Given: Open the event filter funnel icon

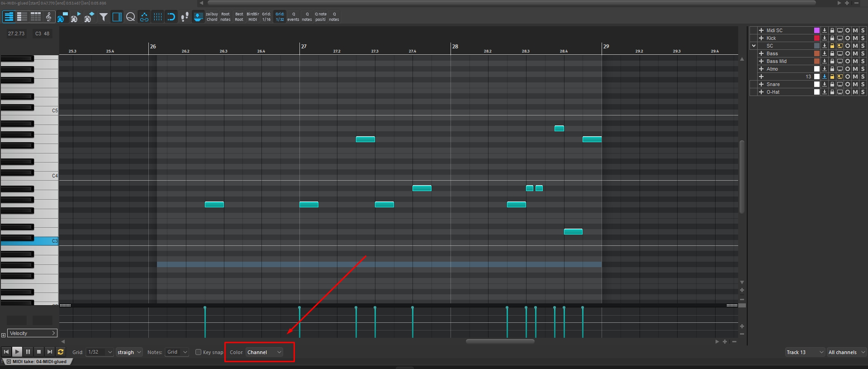Looking at the screenshot, I should click(x=104, y=17).
